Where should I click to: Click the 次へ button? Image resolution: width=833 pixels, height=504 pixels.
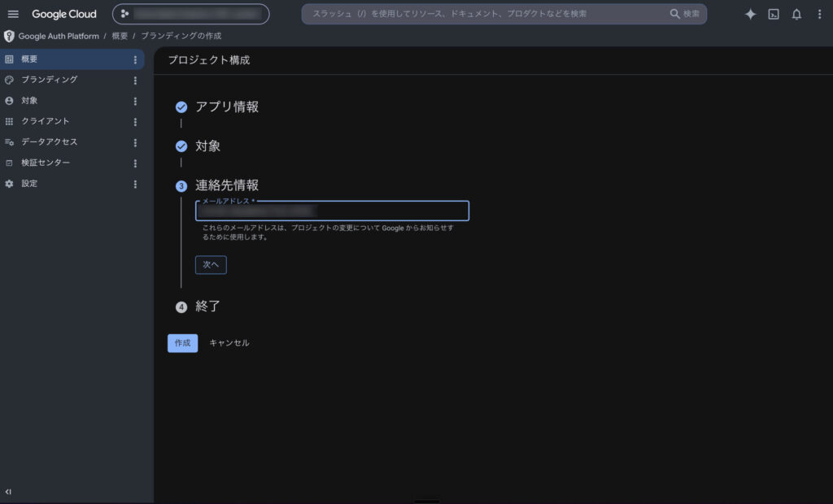(x=211, y=264)
